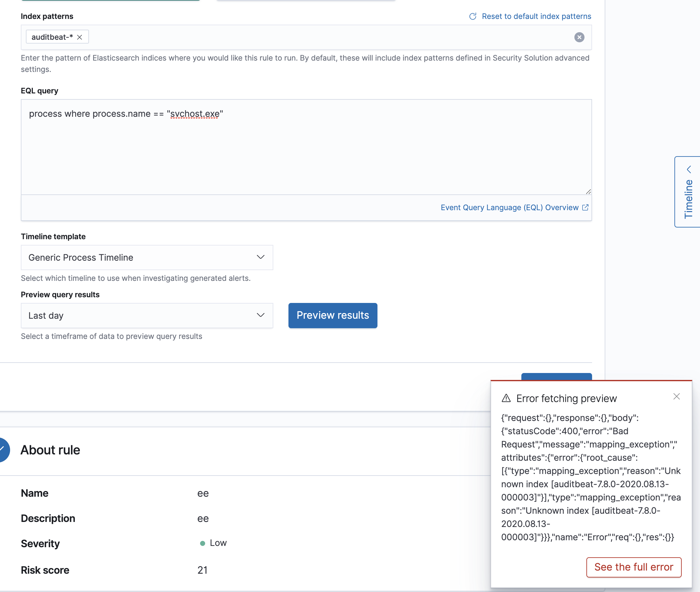Clear all index patterns with the circle X

click(x=579, y=37)
